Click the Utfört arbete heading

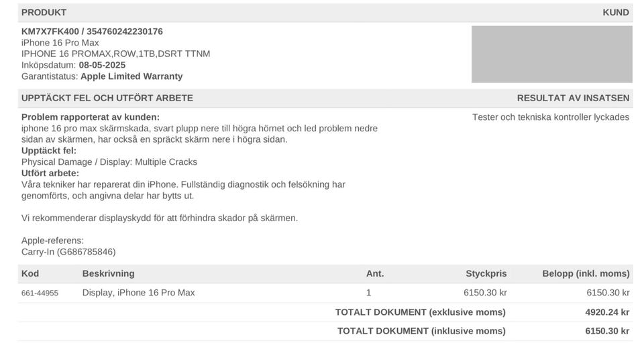[50, 174]
